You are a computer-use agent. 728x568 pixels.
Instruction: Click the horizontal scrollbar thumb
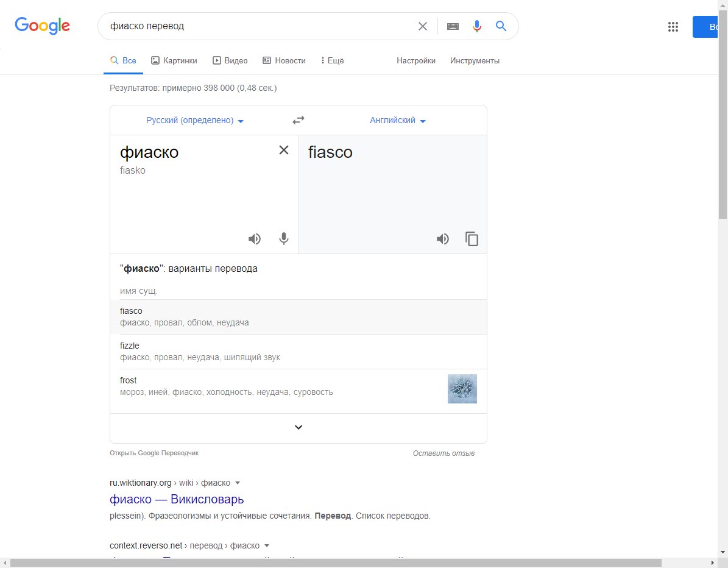336,563
